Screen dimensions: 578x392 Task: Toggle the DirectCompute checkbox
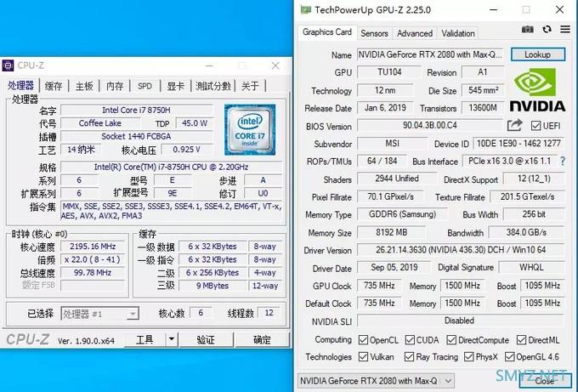coord(451,340)
